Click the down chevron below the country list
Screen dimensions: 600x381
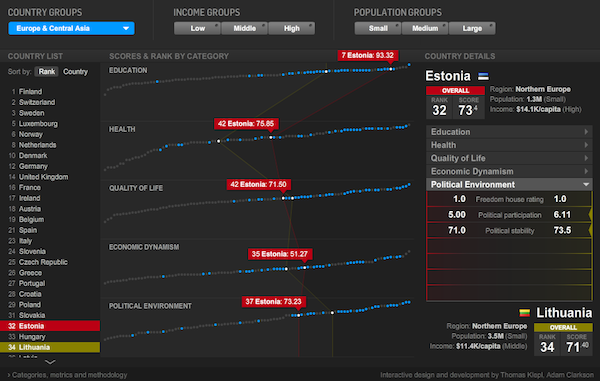[50, 362]
